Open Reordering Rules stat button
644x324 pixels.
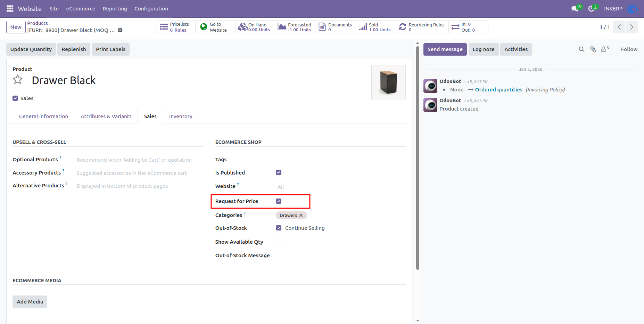coord(422,27)
